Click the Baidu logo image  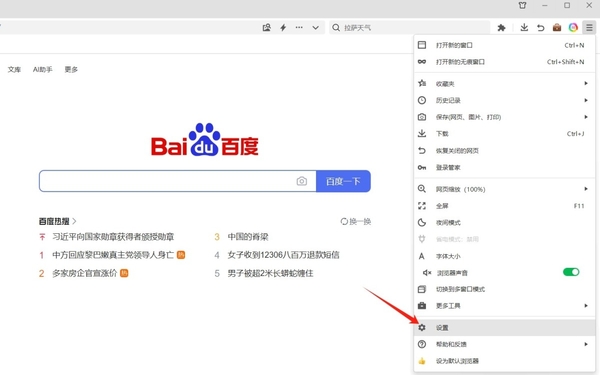(x=205, y=140)
